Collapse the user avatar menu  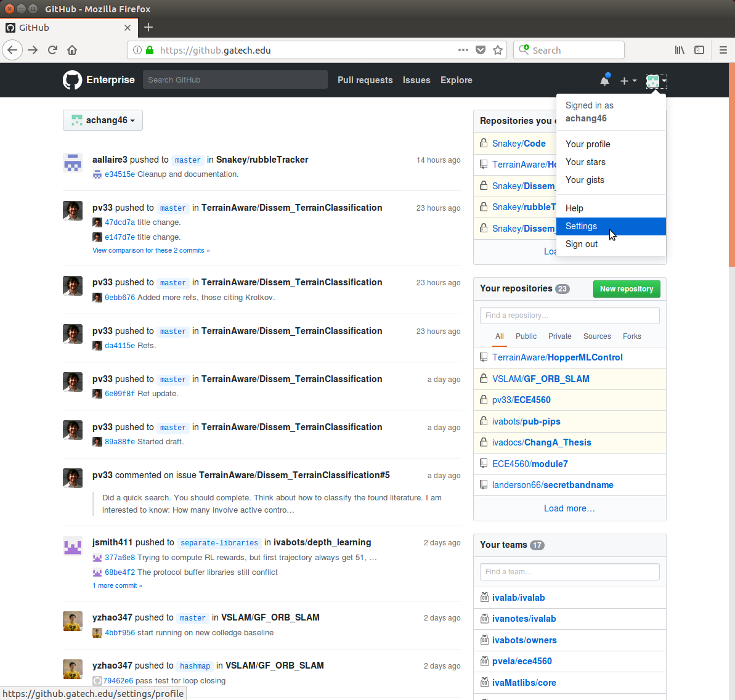coord(656,81)
